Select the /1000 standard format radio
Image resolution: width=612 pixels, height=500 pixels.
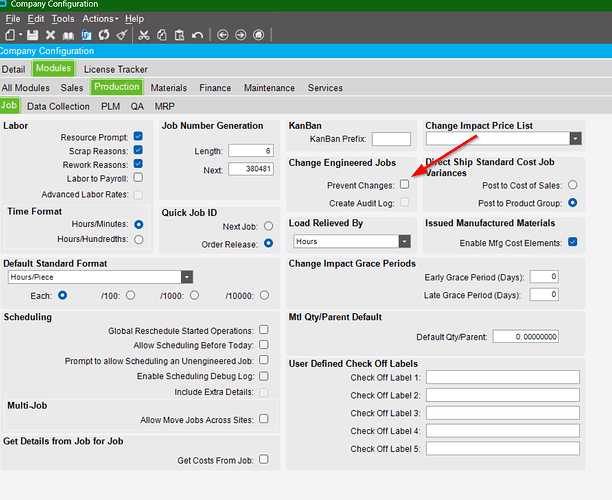click(194, 295)
